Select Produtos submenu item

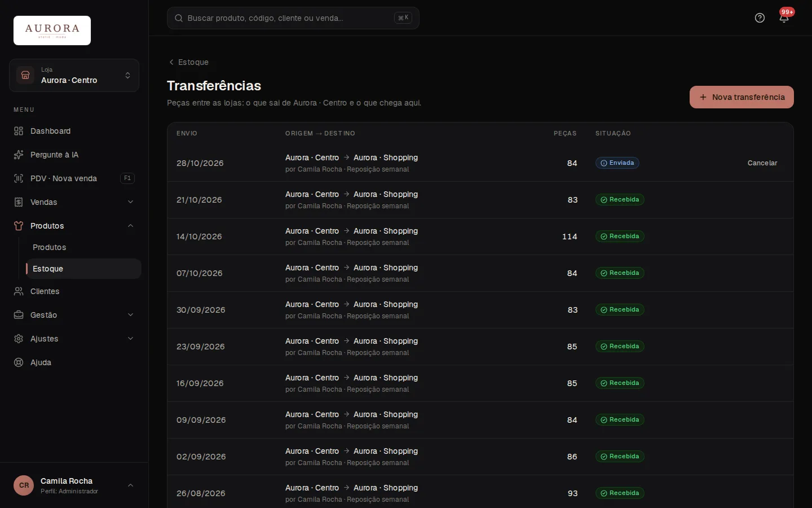coord(83,247)
